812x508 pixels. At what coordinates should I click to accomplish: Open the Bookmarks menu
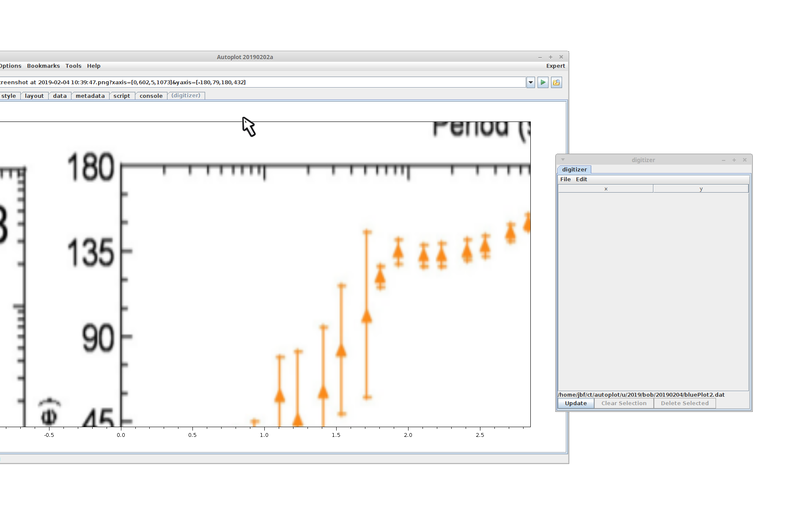coord(43,66)
